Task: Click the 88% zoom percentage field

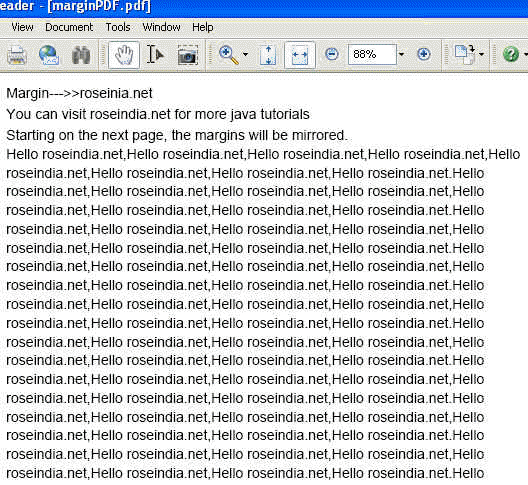Action: (x=372, y=54)
